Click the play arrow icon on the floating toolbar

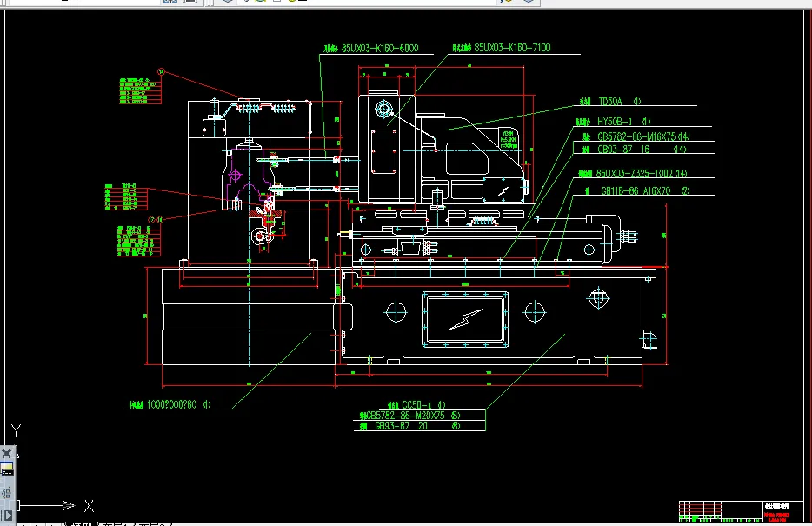[7, 516]
